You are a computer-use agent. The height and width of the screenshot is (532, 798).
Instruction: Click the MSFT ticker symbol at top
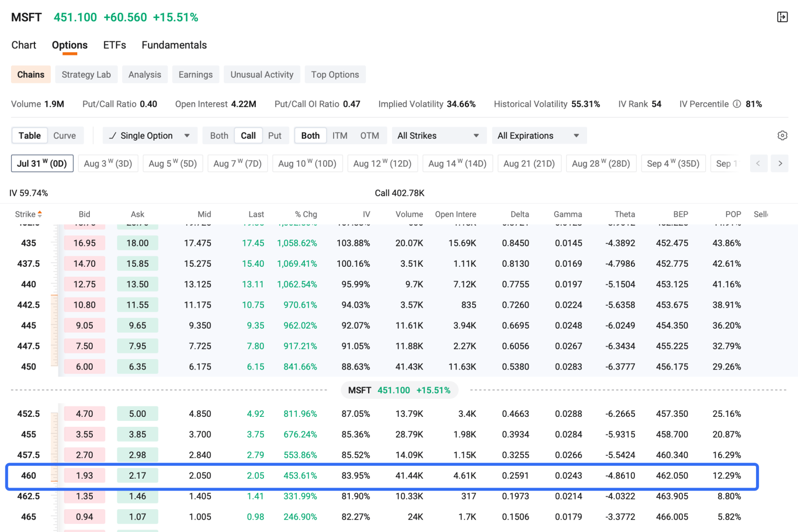click(26, 17)
